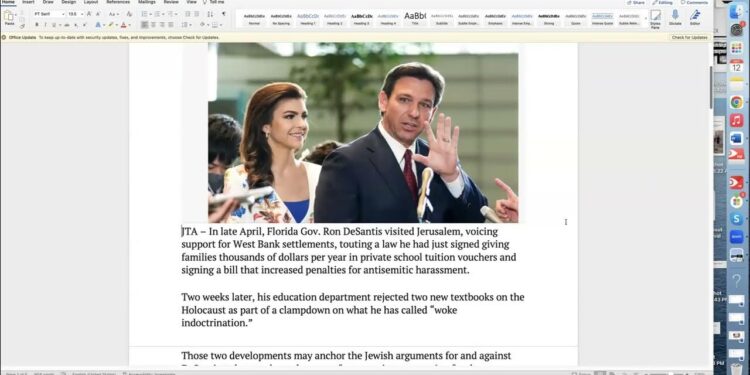This screenshot has width=750, height=375.
Task: Decrease font size with smaller A
Action: coord(98,14)
